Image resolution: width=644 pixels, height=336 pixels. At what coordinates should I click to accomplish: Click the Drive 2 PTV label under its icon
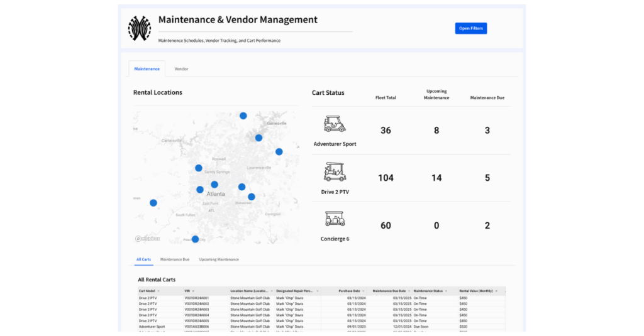(x=335, y=192)
